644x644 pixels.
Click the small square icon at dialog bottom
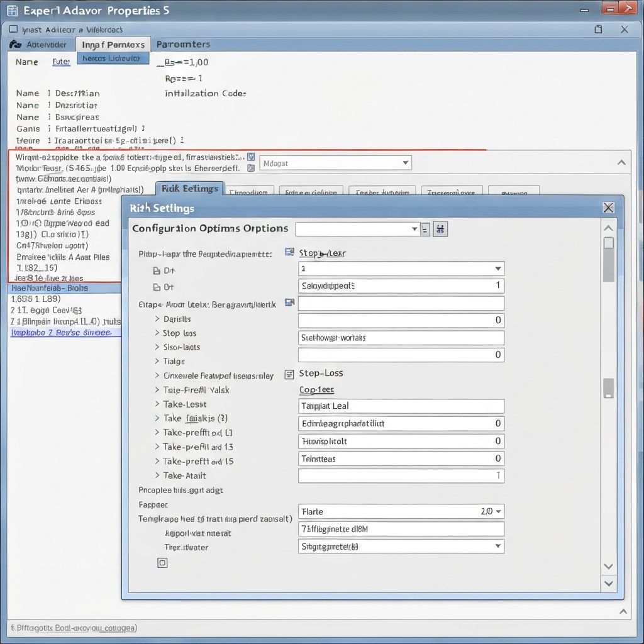click(162, 563)
